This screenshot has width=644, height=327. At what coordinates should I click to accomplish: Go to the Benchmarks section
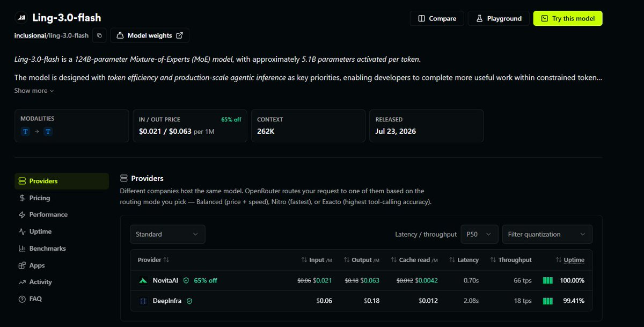click(42, 248)
